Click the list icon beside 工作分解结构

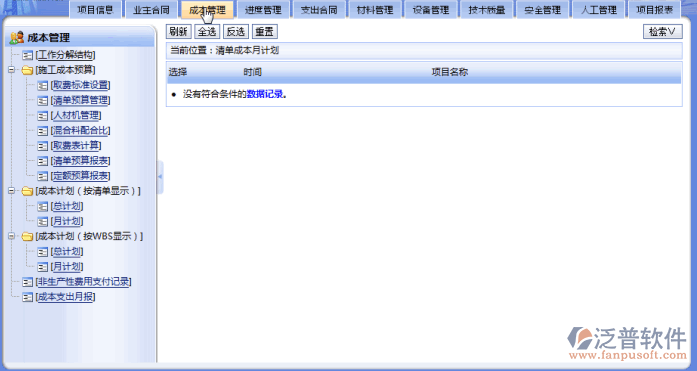point(28,55)
